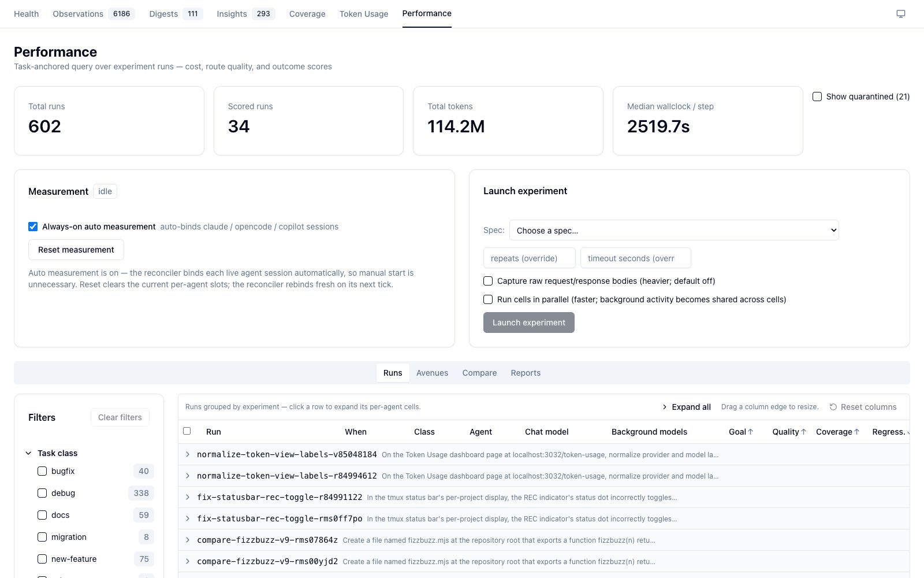Open the Choose a spec dropdown
This screenshot has height=578, width=924.
pos(674,230)
